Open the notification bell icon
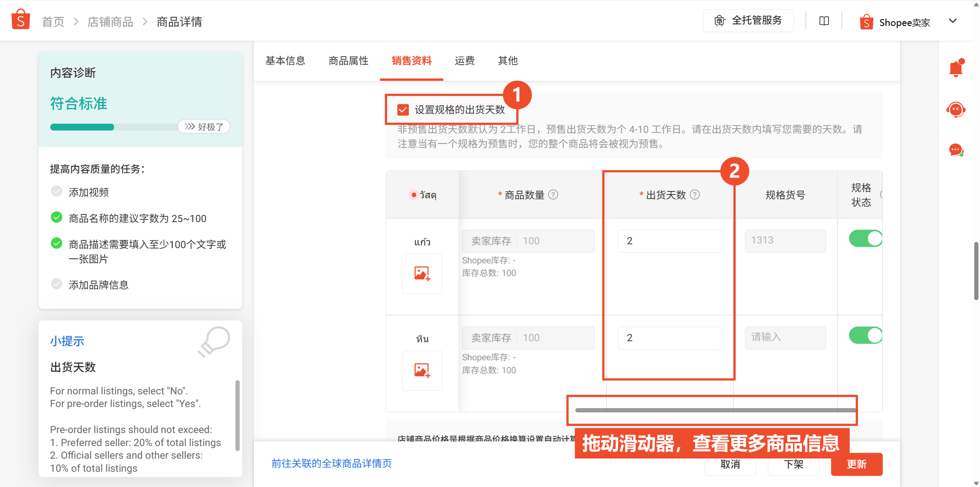The width and height of the screenshot is (980, 487). [956, 68]
